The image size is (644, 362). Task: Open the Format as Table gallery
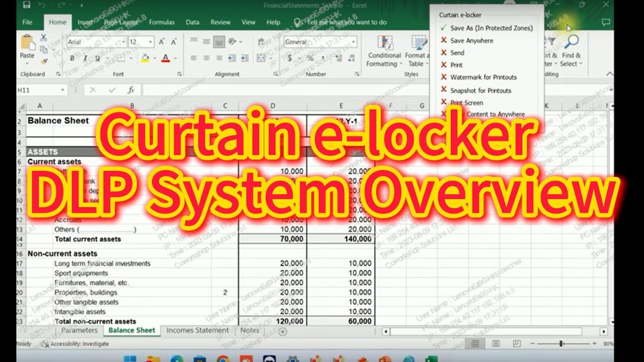pyautogui.click(x=417, y=51)
